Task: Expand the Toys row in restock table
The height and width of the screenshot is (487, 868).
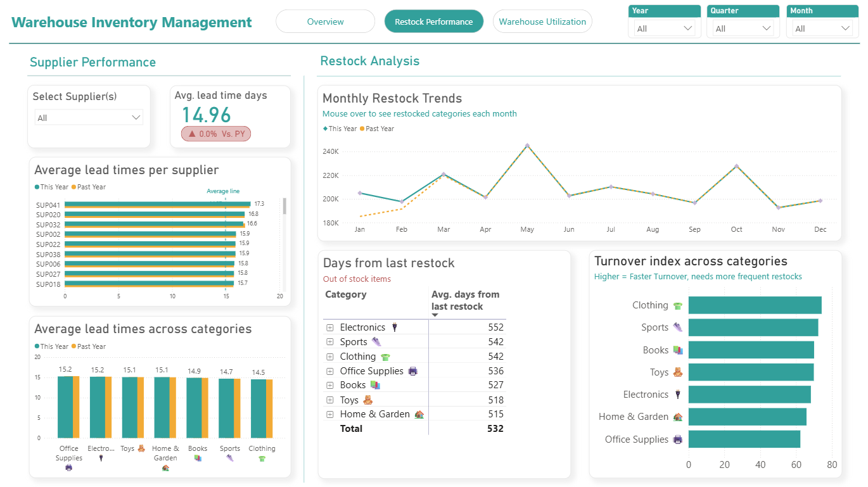Action: click(x=329, y=400)
